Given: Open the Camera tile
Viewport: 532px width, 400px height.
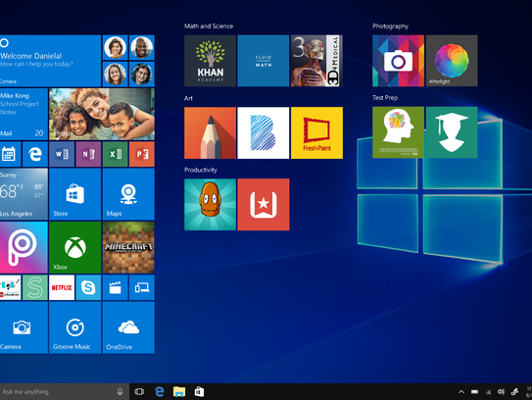Looking at the screenshot, I should click(x=24, y=327).
